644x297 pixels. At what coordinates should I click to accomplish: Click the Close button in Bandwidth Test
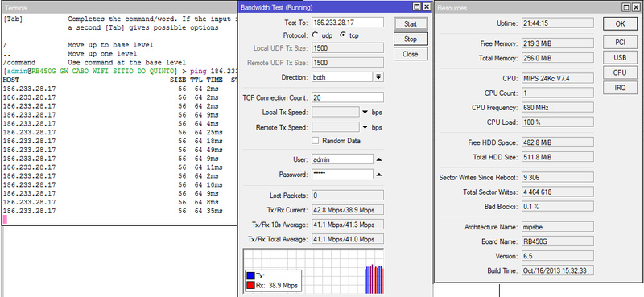411,54
